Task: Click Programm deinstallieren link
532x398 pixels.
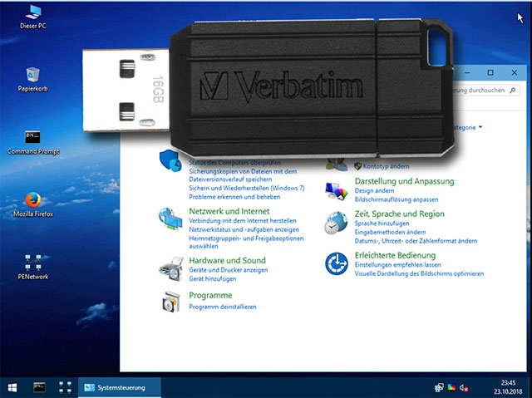Action: pyautogui.click(x=223, y=307)
